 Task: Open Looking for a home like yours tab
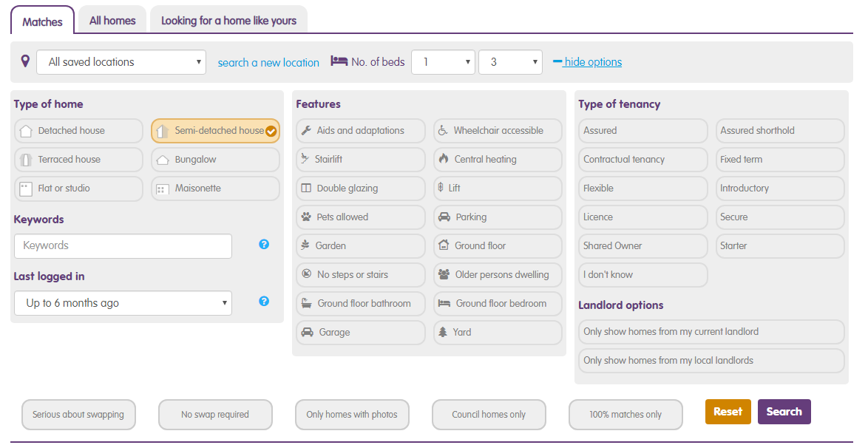click(x=228, y=21)
